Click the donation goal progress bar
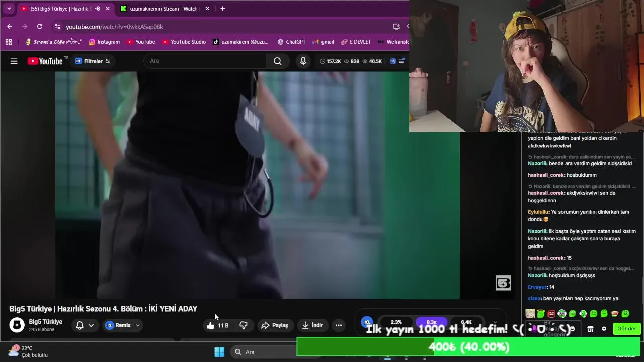Image resolution: width=644 pixels, height=362 pixels. [468, 347]
